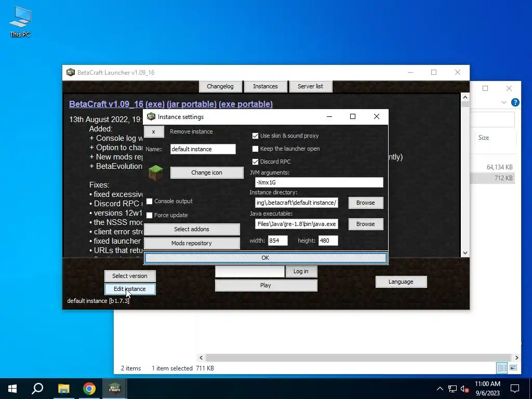Viewport: 532px width, 399px height.
Task: Launch Google Chrome from taskbar
Action: click(89, 389)
